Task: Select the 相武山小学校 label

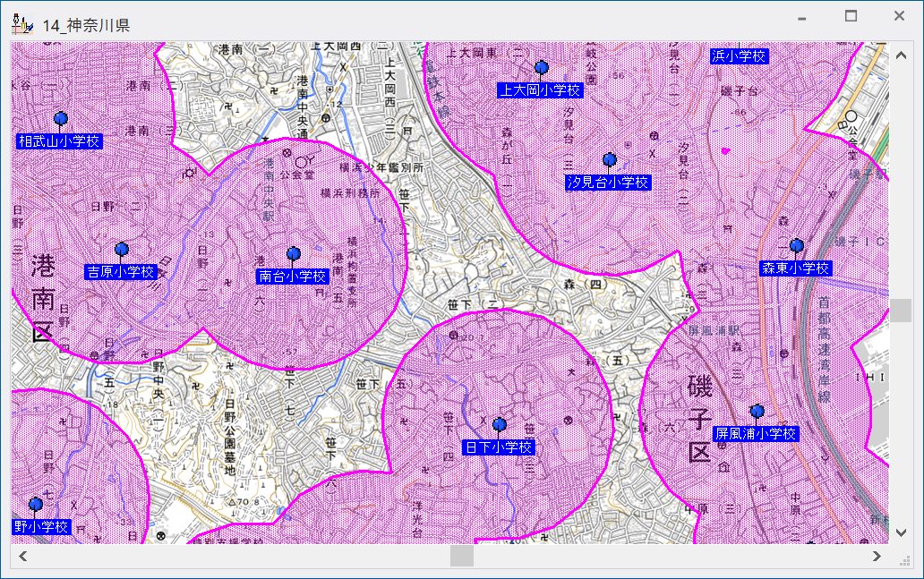Action: [59, 141]
